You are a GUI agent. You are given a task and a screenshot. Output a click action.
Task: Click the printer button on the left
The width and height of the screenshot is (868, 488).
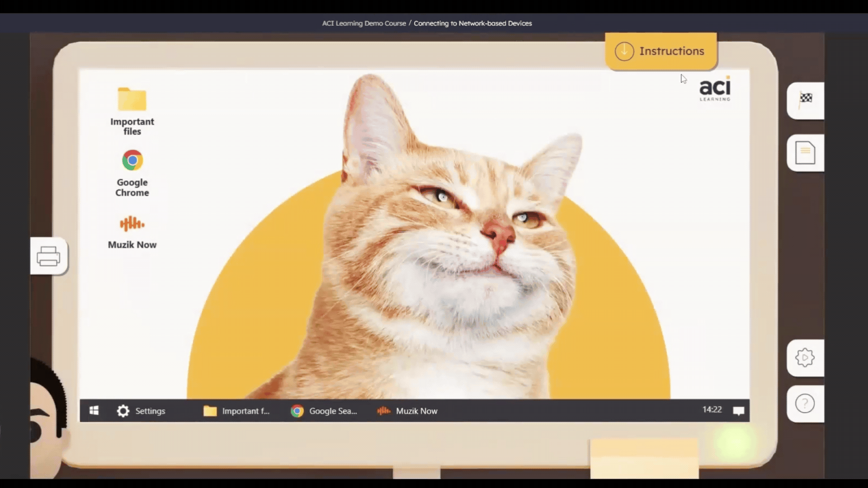tap(49, 256)
